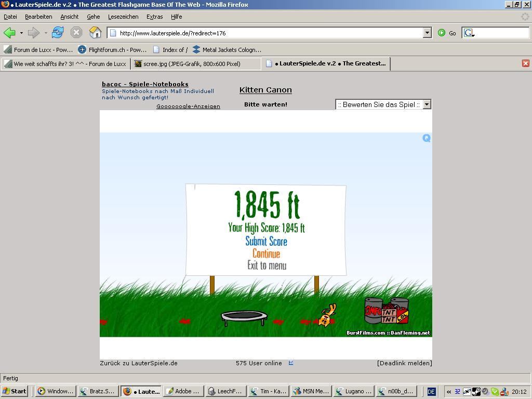532x399 pixels.
Task: Click Zurück zu LauterSpiele.de link
Action: (x=138, y=363)
